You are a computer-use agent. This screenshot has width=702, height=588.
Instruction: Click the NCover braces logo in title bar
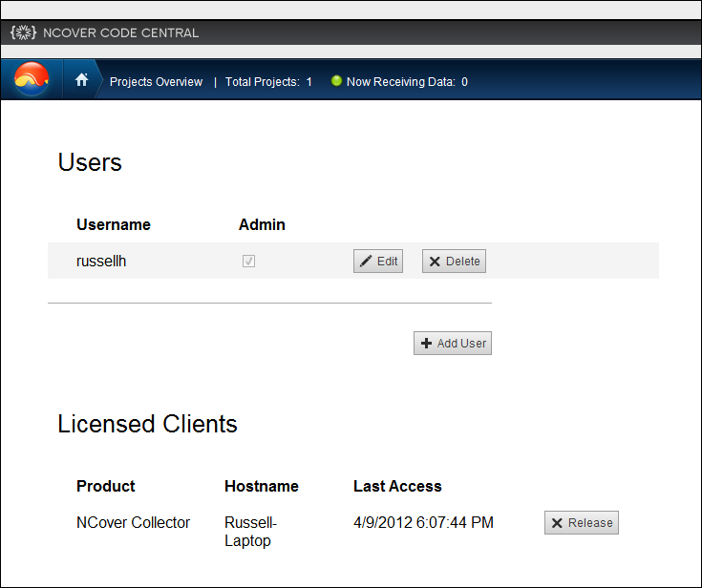coord(24,32)
